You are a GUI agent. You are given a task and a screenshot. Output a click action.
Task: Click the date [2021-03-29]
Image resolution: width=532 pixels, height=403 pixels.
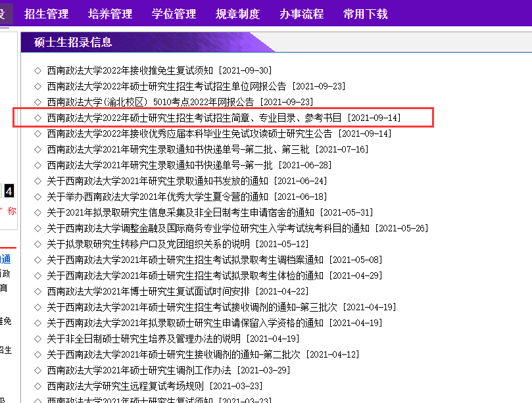click(x=264, y=370)
